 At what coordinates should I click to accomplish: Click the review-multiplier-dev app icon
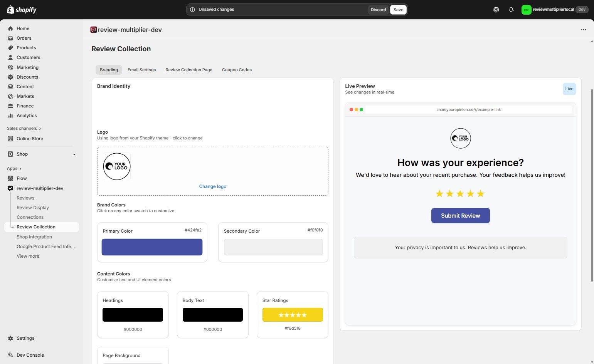pos(10,188)
